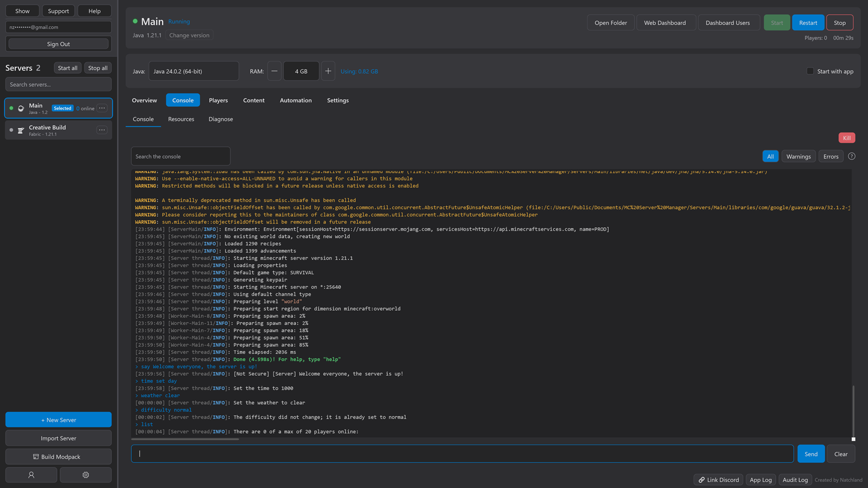Focus the Search the console field

(181, 156)
